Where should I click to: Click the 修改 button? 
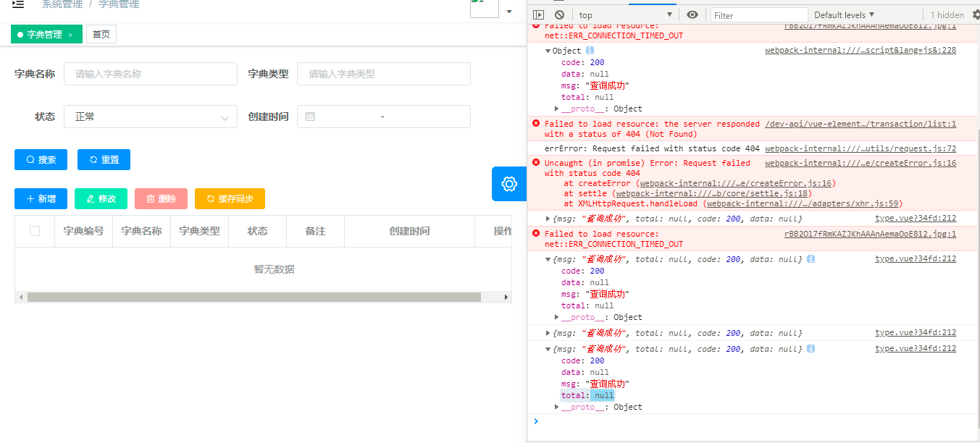[x=101, y=198]
